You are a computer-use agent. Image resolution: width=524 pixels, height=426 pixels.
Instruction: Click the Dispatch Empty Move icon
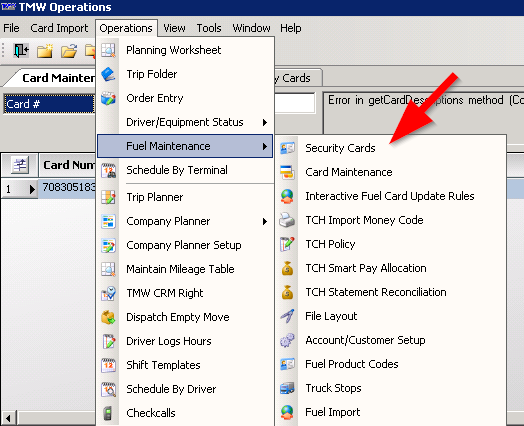pos(108,317)
